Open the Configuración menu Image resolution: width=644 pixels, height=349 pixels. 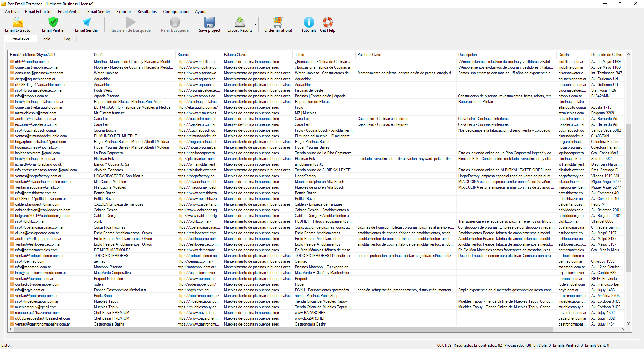tap(175, 12)
